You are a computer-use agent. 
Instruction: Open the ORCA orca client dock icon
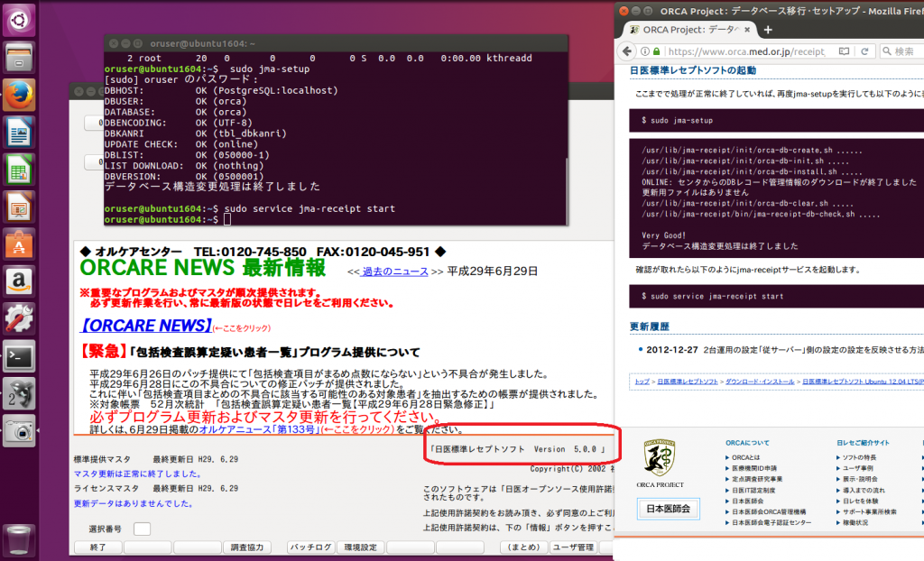coord(19,394)
